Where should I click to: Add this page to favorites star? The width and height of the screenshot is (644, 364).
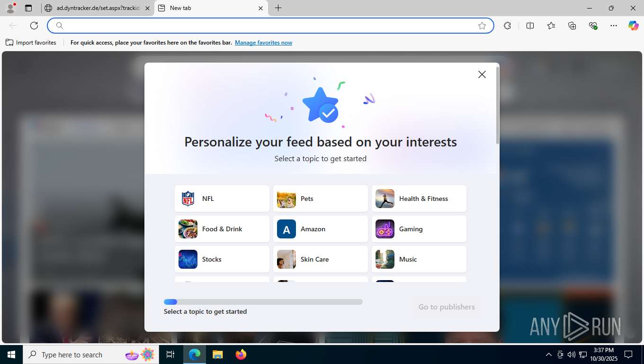click(x=482, y=26)
